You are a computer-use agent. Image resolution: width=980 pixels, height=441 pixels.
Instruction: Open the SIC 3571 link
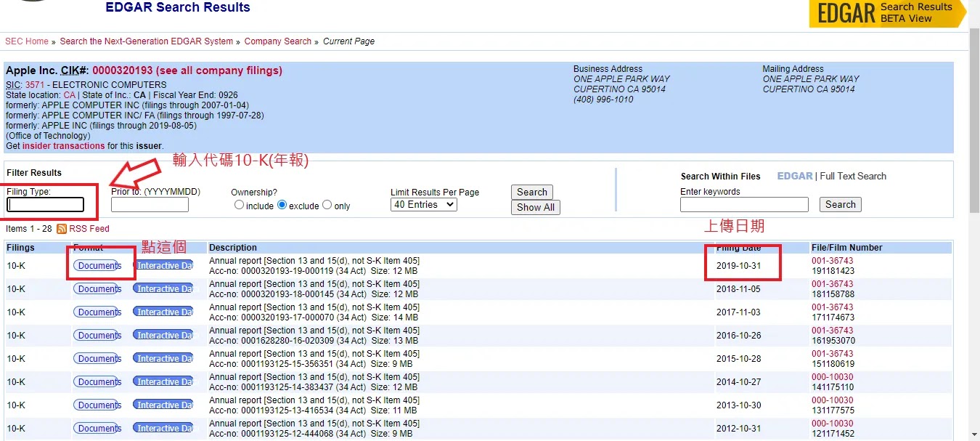35,85
